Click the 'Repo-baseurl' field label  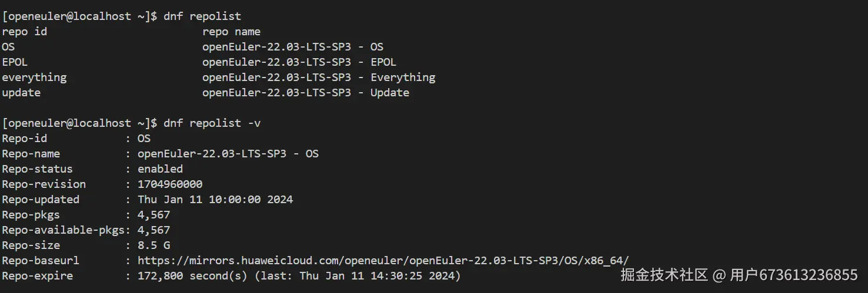pos(41,260)
